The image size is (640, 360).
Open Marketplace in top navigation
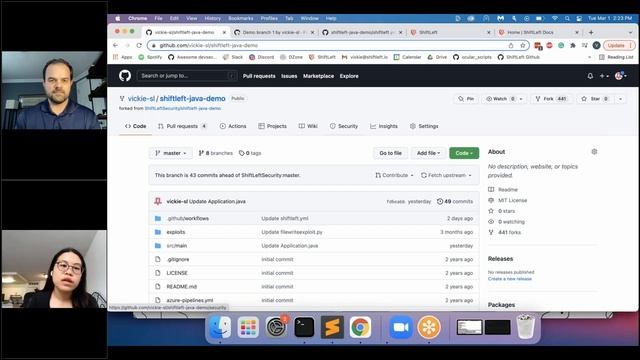[x=318, y=76]
